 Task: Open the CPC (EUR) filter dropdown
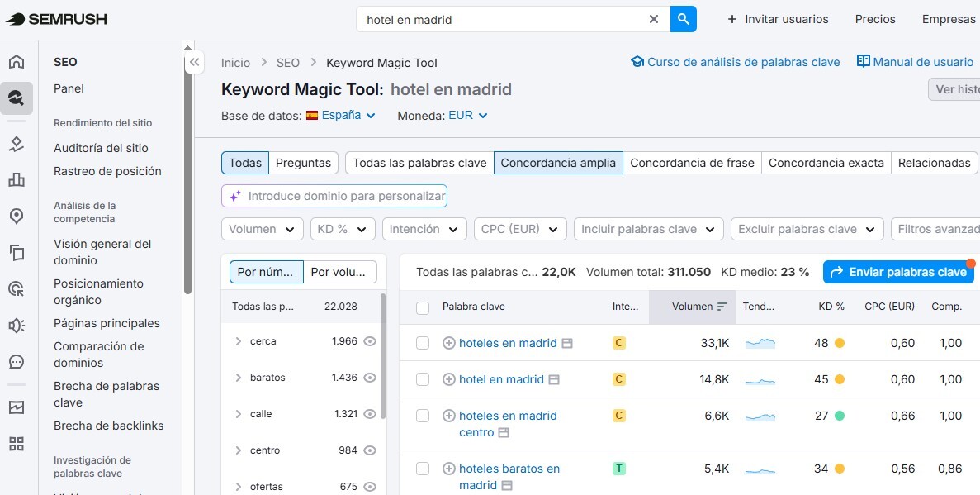click(x=521, y=229)
